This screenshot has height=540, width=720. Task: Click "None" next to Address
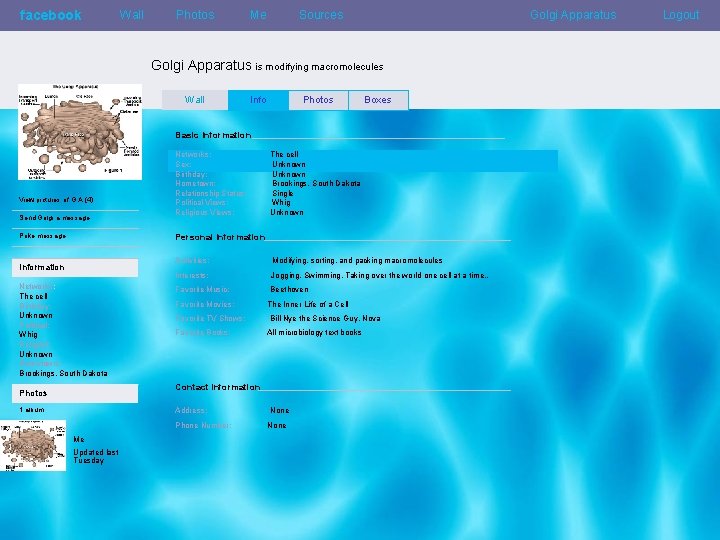pyautogui.click(x=280, y=411)
